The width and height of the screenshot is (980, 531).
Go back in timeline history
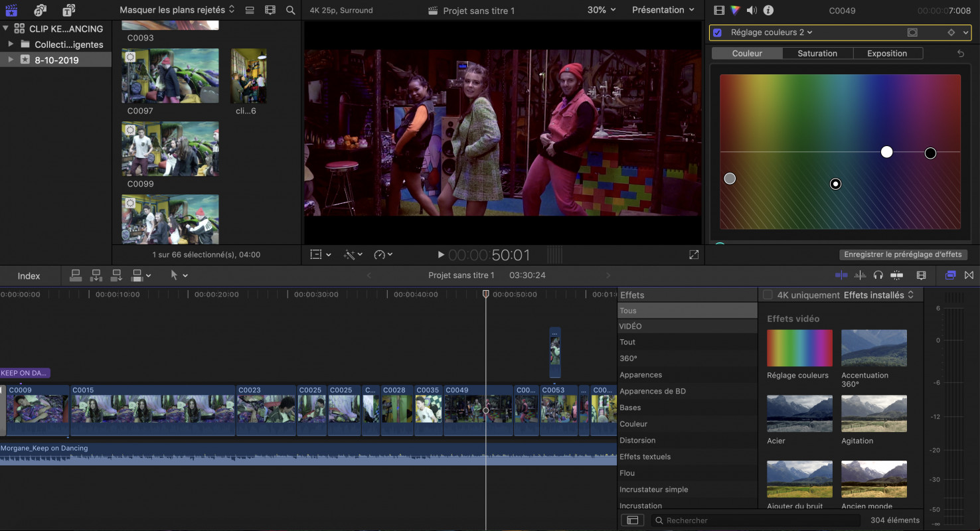click(x=369, y=275)
